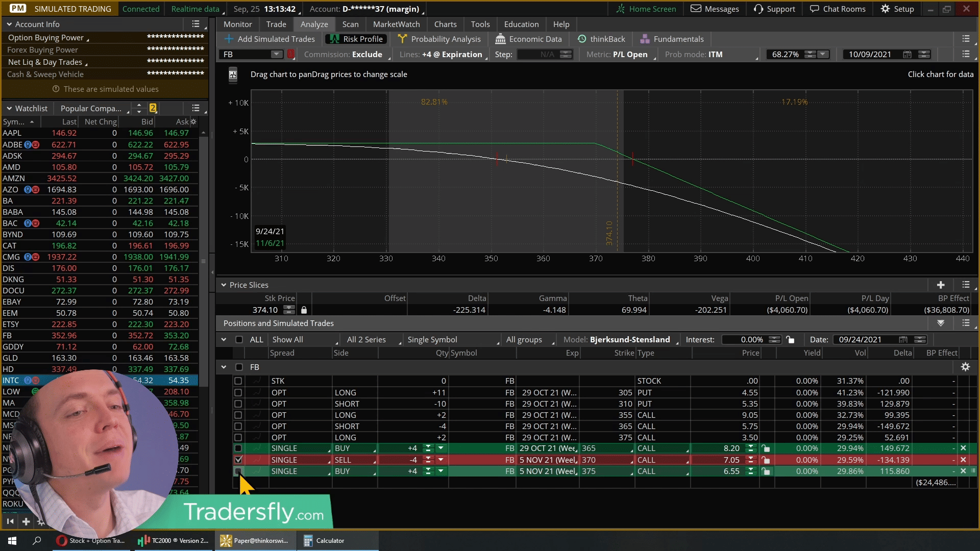The height and width of the screenshot is (551, 980).
Task: Remove the 365 CALL simulated BUY trade
Action: click(963, 448)
